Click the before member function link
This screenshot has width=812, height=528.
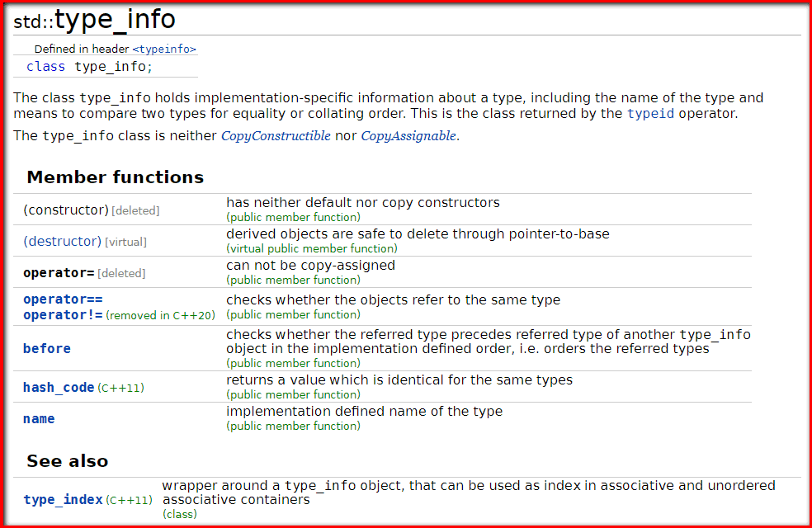click(x=46, y=349)
